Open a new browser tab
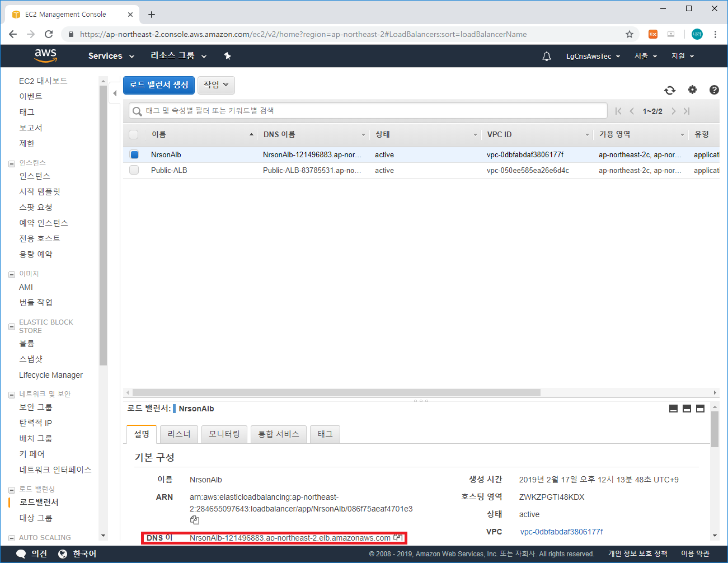The height and width of the screenshot is (563, 728). (152, 15)
